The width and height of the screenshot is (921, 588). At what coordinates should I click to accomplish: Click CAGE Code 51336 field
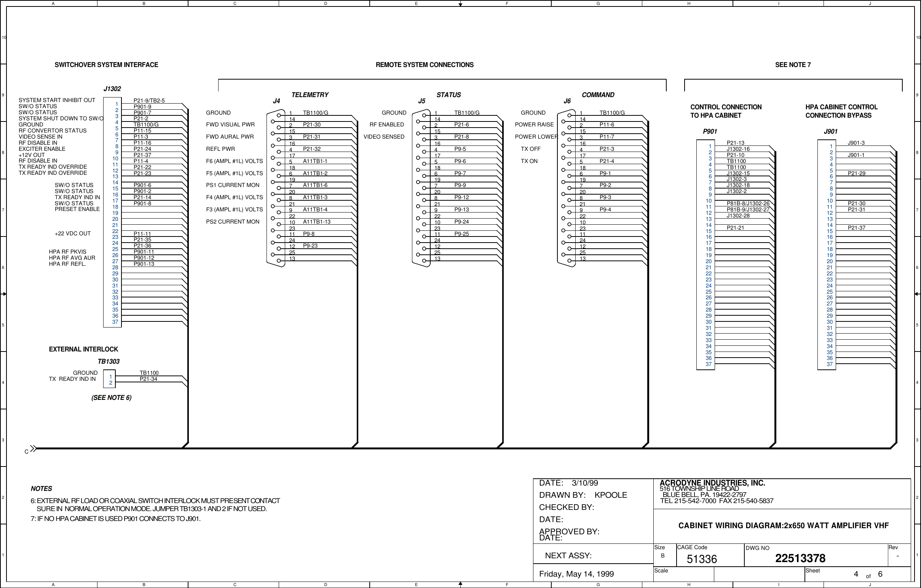pos(702,559)
